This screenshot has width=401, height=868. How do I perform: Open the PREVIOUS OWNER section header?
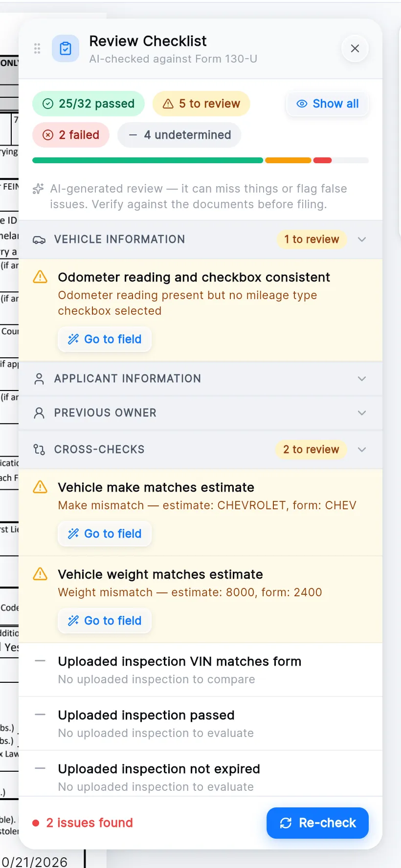pyautogui.click(x=200, y=413)
